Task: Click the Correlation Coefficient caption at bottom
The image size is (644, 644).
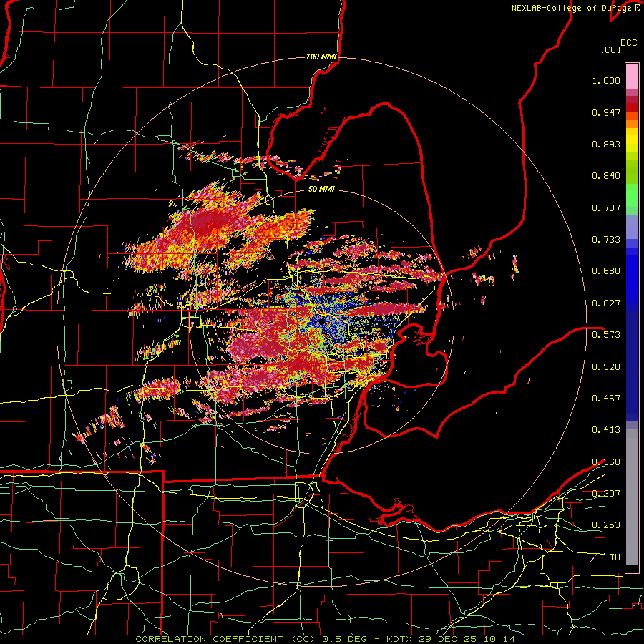Action: click(325, 639)
